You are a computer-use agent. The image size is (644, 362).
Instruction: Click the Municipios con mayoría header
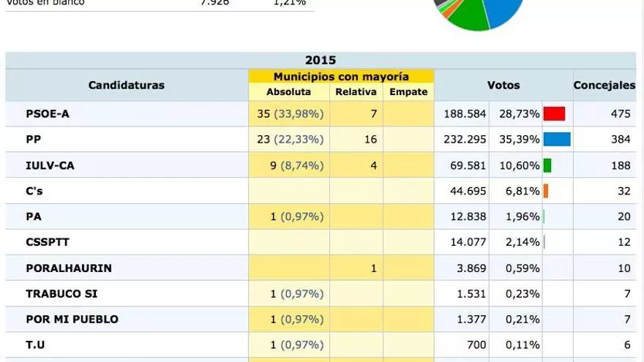coord(341,77)
